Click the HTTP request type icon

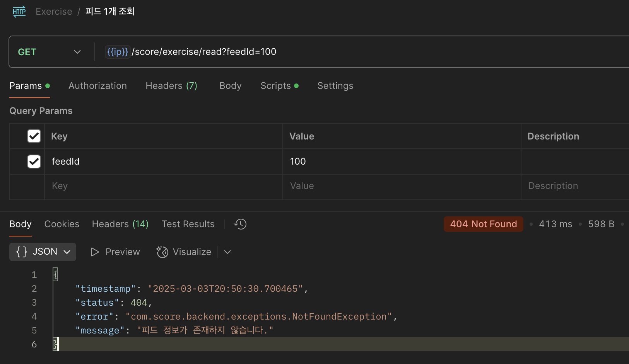click(x=19, y=12)
